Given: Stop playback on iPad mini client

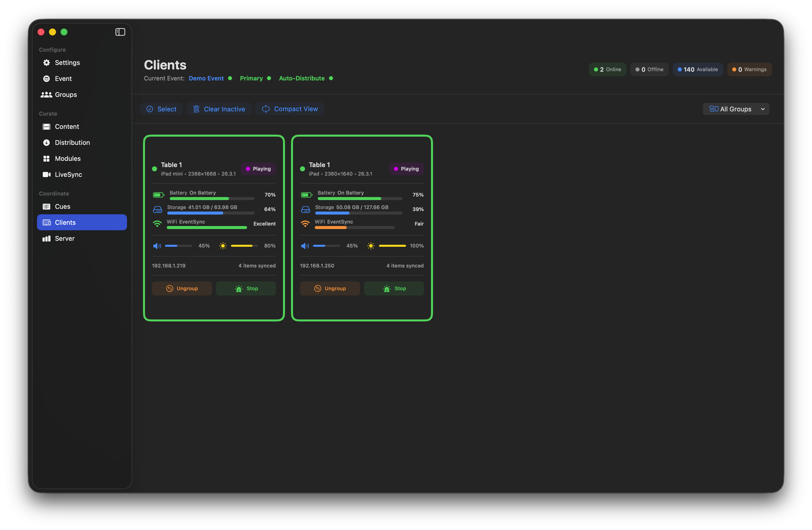Looking at the screenshot, I should [x=246, y=289].
